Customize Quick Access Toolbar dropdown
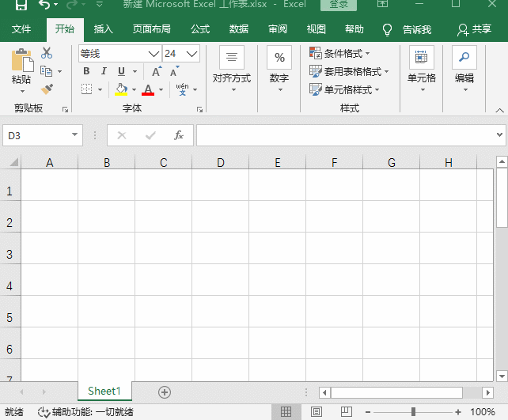The image size is (508, 420). (100, 5)
